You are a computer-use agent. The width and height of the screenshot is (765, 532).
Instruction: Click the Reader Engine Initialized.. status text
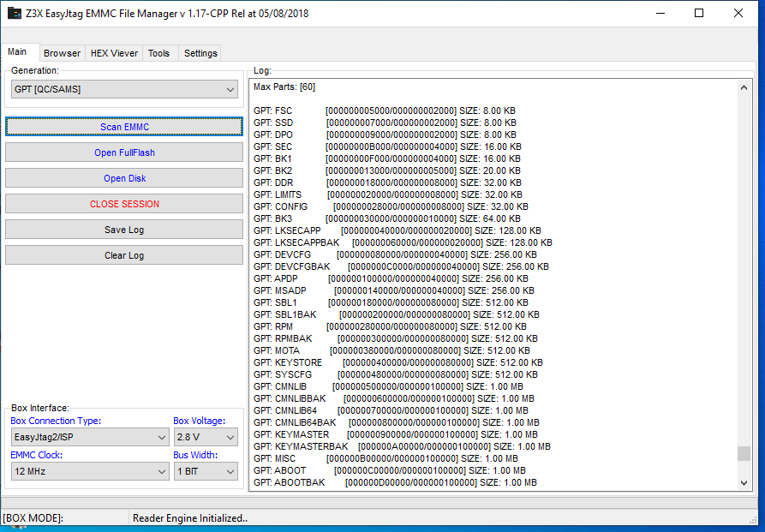click(x=190, y=518)
